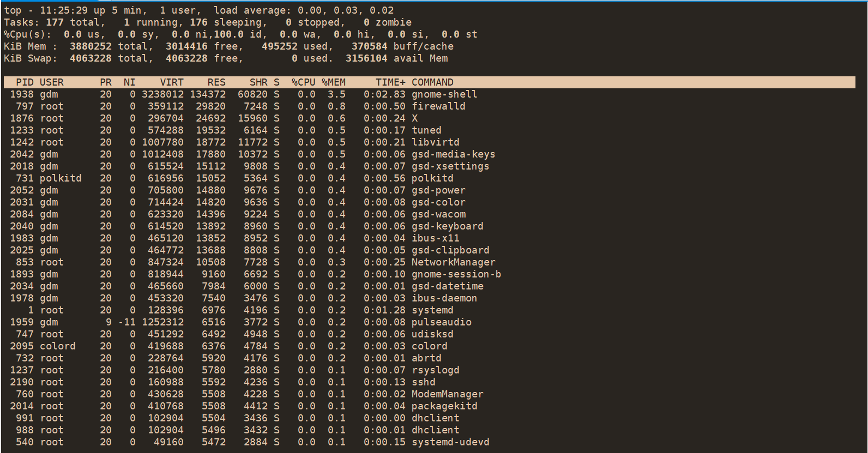Click the tuned command entry
The image size is (868, 453).
coord(426,130)
